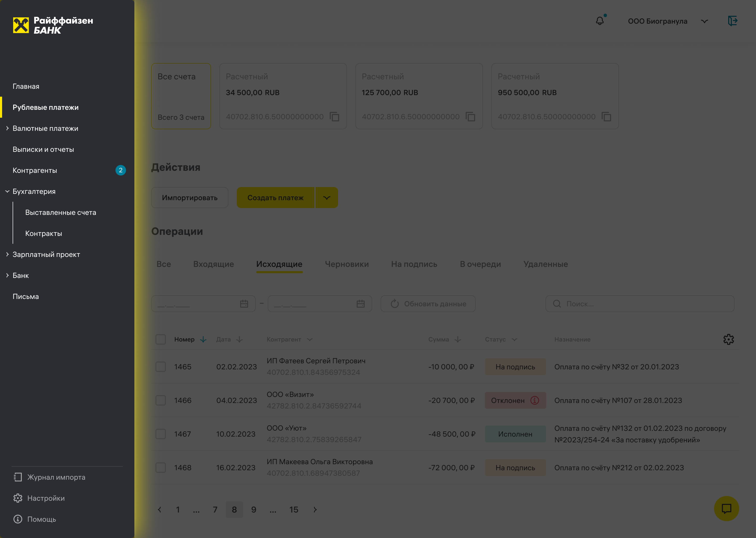Check the box for payment 1466
The image size is (756, 538).
tap(161, 400)
